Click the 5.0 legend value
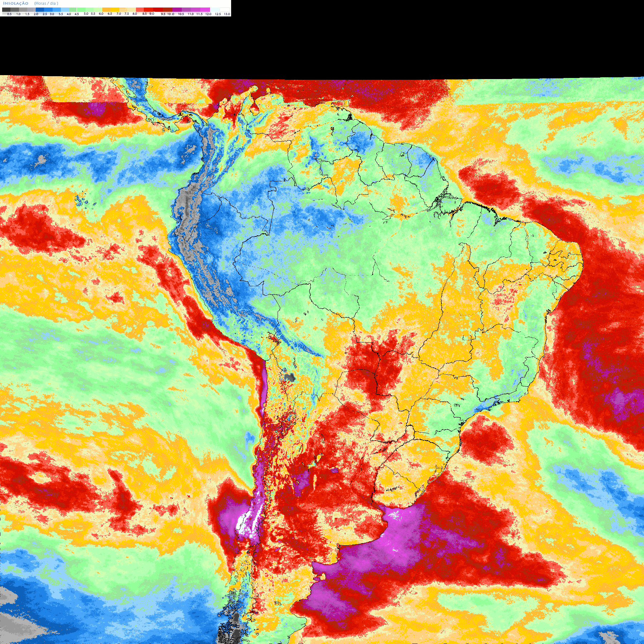 (x=86, y=14)
